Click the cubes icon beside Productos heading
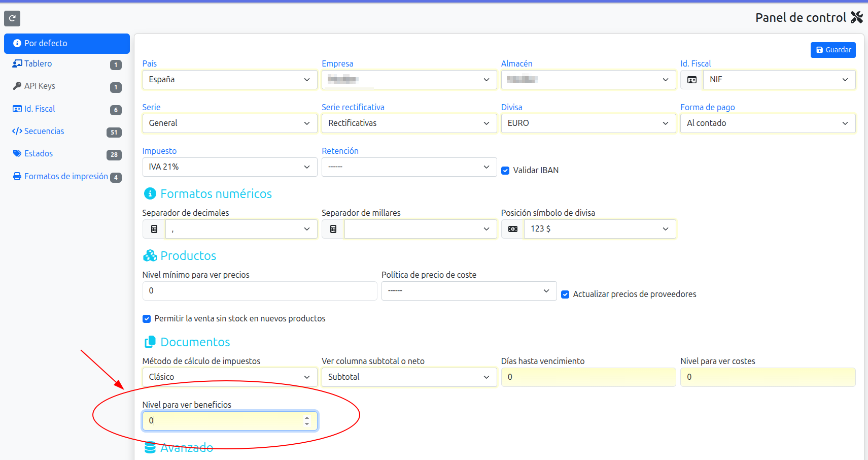 150,255
